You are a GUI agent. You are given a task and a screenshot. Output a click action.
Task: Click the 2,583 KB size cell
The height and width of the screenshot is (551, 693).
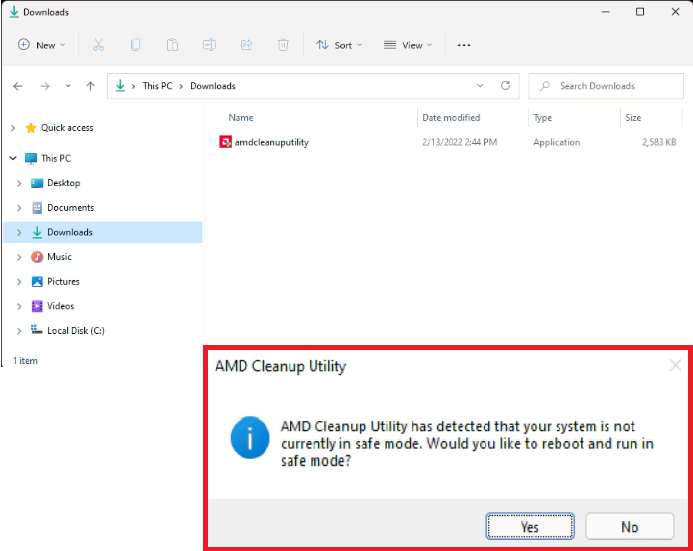pyautogui.click(x=659, y=142)
